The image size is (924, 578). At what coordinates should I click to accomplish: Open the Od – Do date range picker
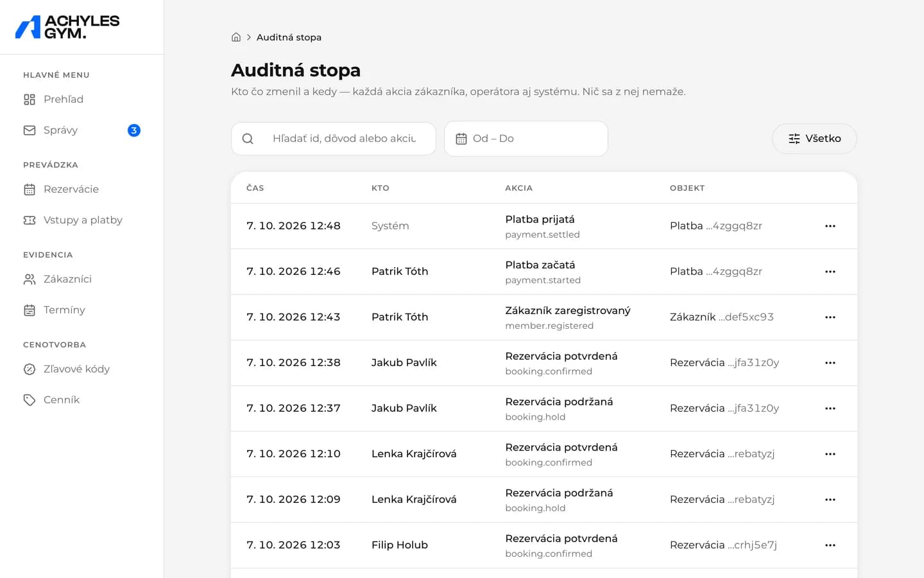[x=526, y=139]
